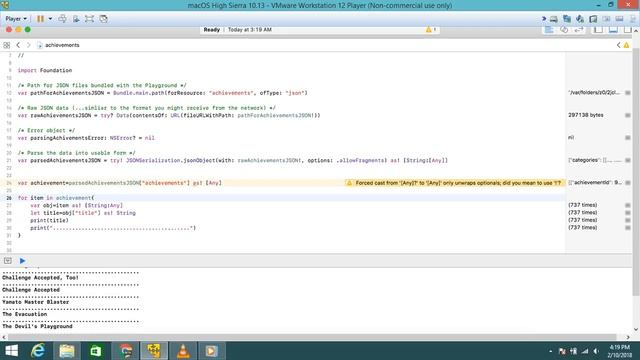
Task: Switch VMware to Unity mode
Action: 103,19
